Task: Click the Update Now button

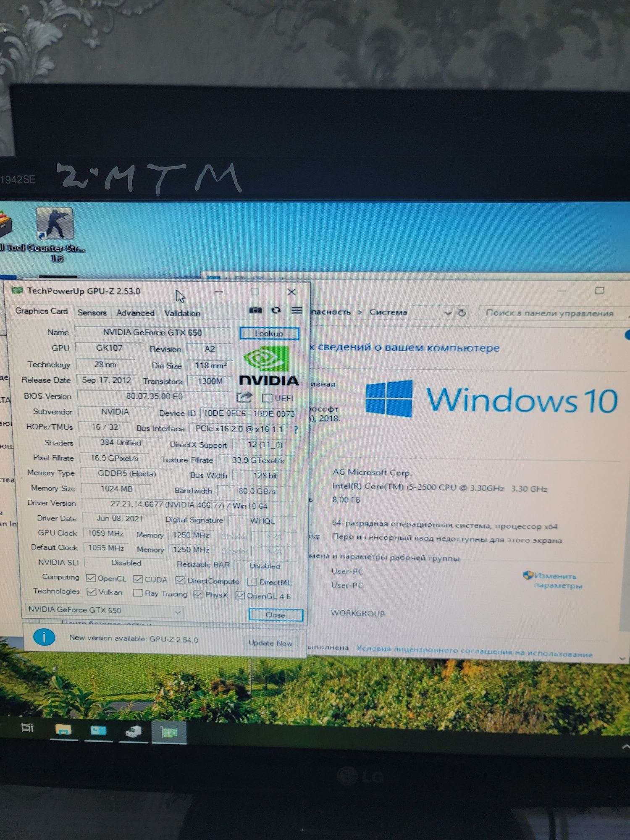Action: (x=270, y=643)
